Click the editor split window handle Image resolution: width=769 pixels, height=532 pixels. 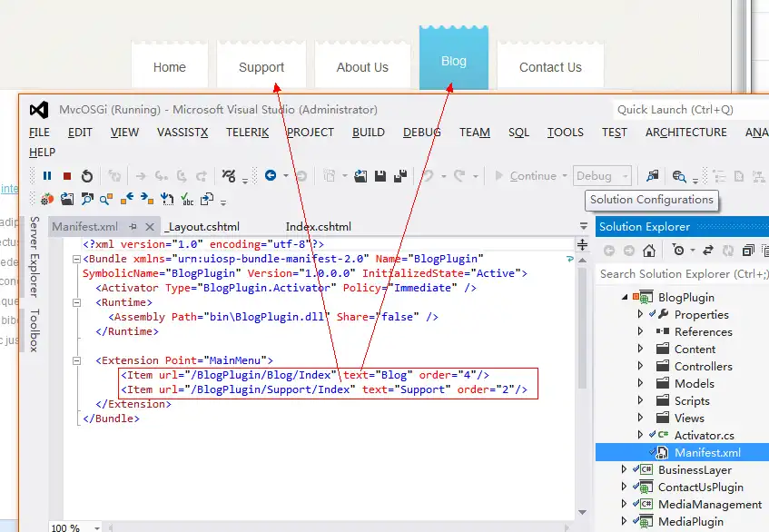pyautogui.click(x=582, y=245)
